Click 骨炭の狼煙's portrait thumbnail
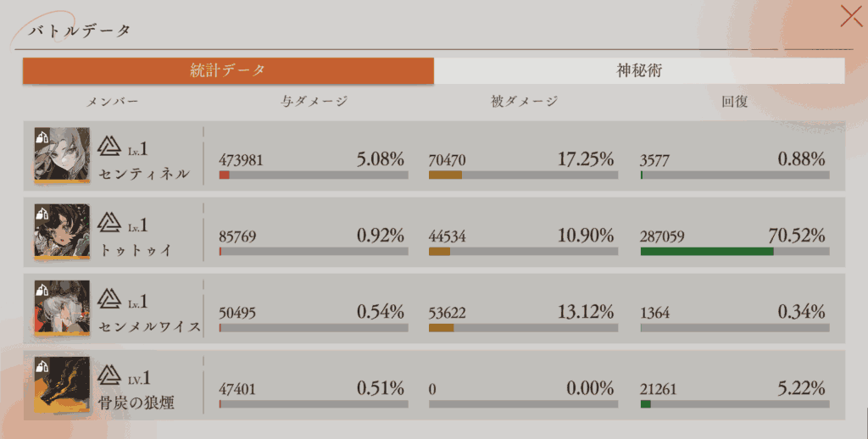The image size is (868, 439). click(62, 385)
